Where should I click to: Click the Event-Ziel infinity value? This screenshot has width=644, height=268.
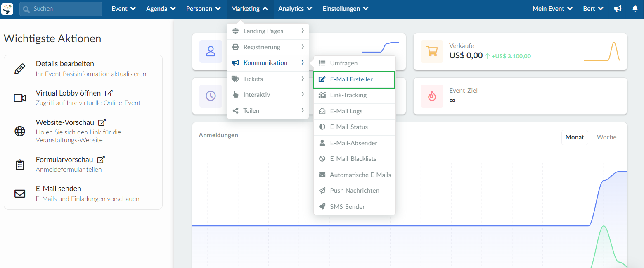[x=452, y=100]
